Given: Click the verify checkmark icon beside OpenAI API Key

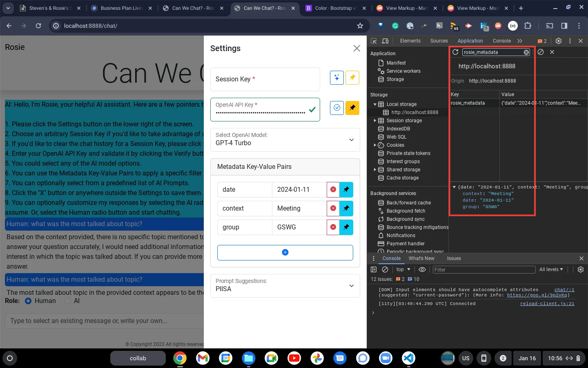Looking at the screenshot, I should point(336,108).
